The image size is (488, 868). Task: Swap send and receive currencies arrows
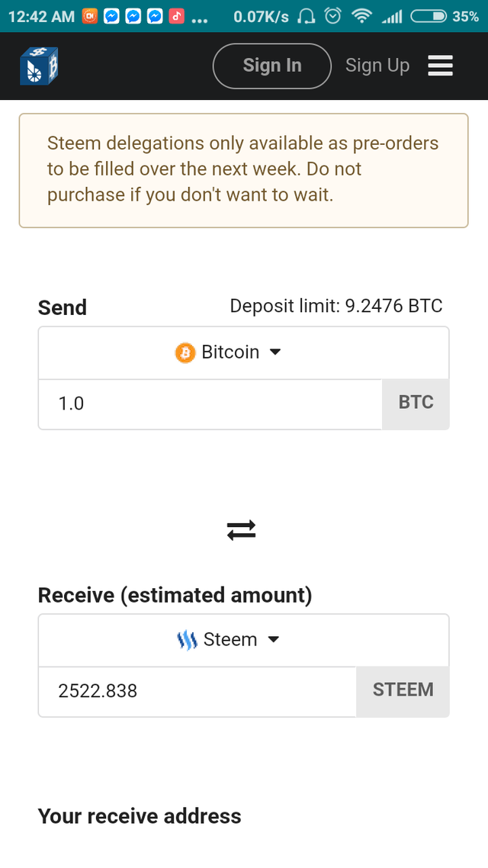(241, 530)
